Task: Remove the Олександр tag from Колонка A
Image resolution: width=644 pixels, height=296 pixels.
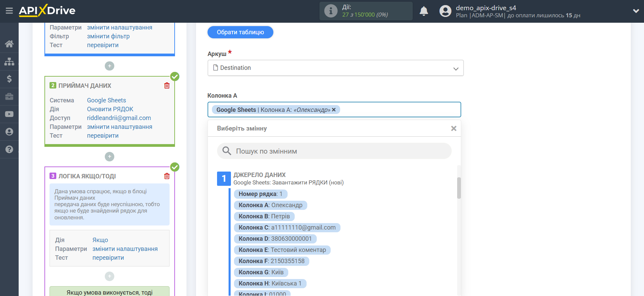Action: point(334,110)
